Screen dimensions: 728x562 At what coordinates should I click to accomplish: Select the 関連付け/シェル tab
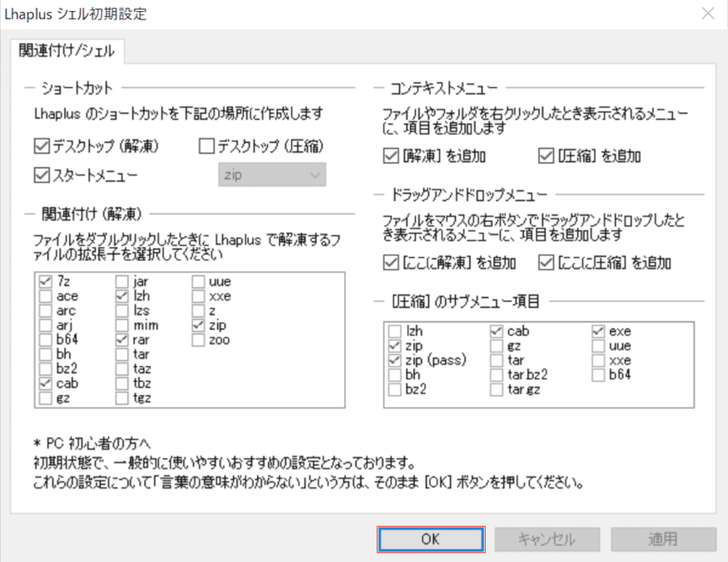coord(67,51)
